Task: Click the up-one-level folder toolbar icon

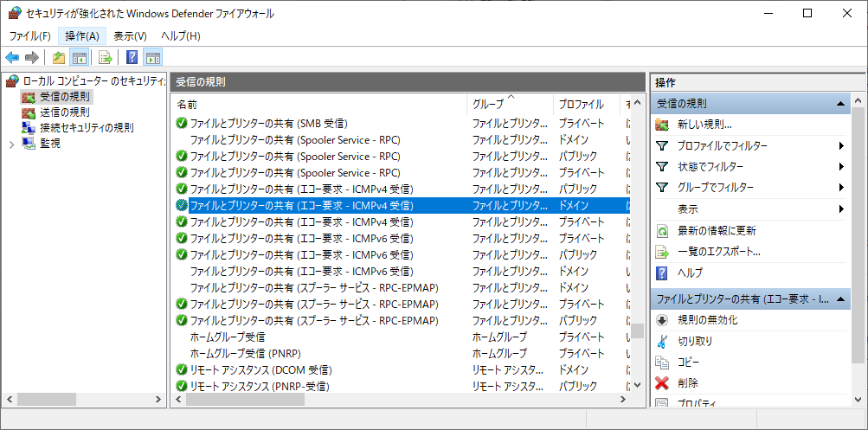Action: [59, 57]
